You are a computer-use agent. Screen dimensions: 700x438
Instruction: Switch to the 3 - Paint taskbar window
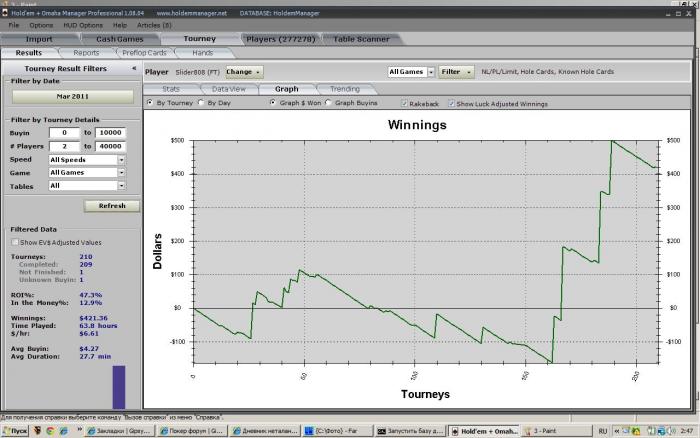coord(556,431)
